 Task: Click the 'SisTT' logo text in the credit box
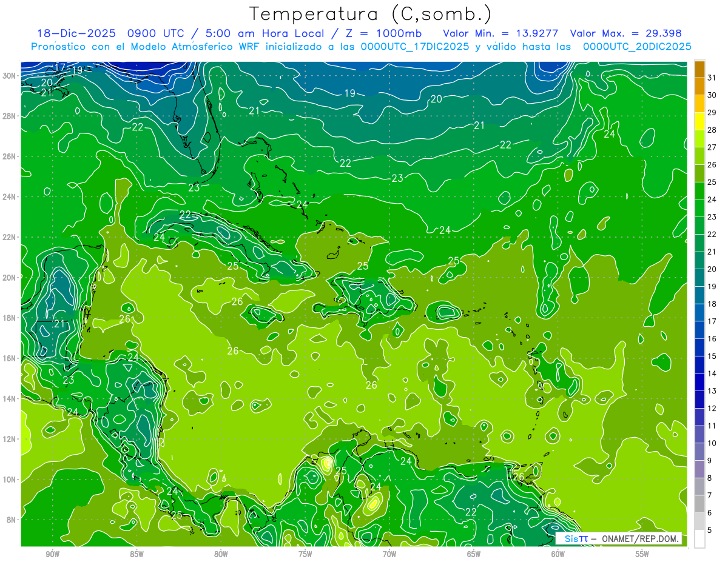pyautogui.click(x=576, y=539)
